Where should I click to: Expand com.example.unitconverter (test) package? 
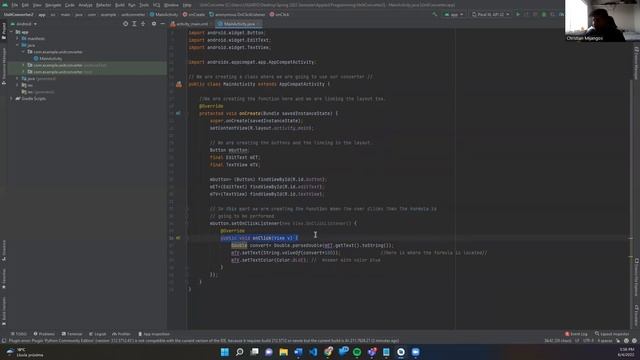[x=23, y=72]
